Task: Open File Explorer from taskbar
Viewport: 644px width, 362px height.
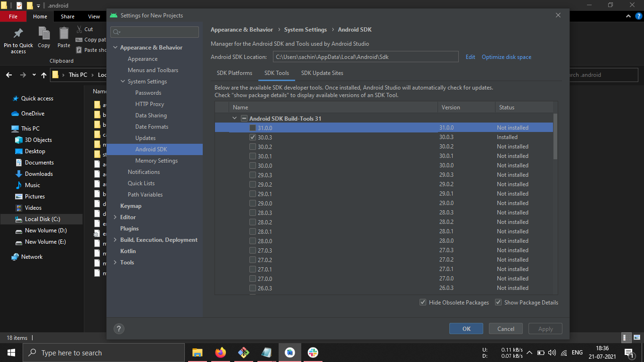Action: tap(197, 353)
